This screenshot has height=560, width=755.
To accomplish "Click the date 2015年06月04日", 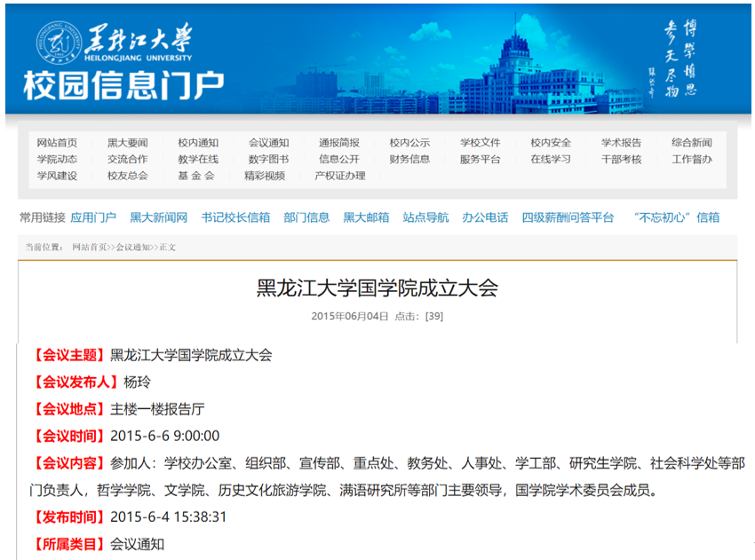I will point(350,316).
